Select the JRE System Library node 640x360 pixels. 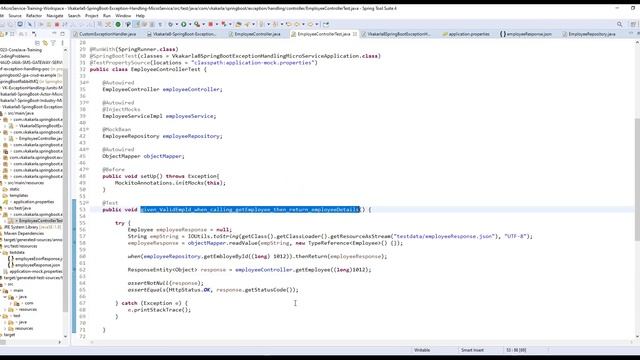32,227
